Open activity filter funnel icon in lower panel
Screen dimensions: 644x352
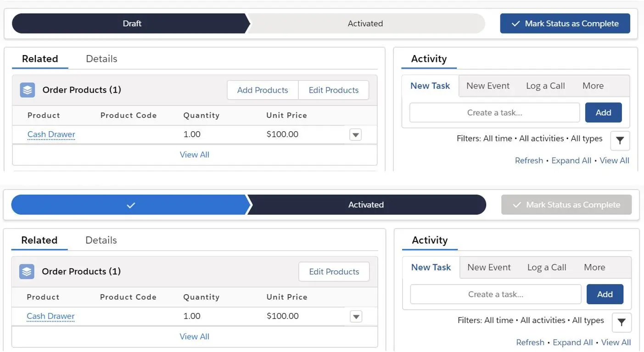(622, 323)
